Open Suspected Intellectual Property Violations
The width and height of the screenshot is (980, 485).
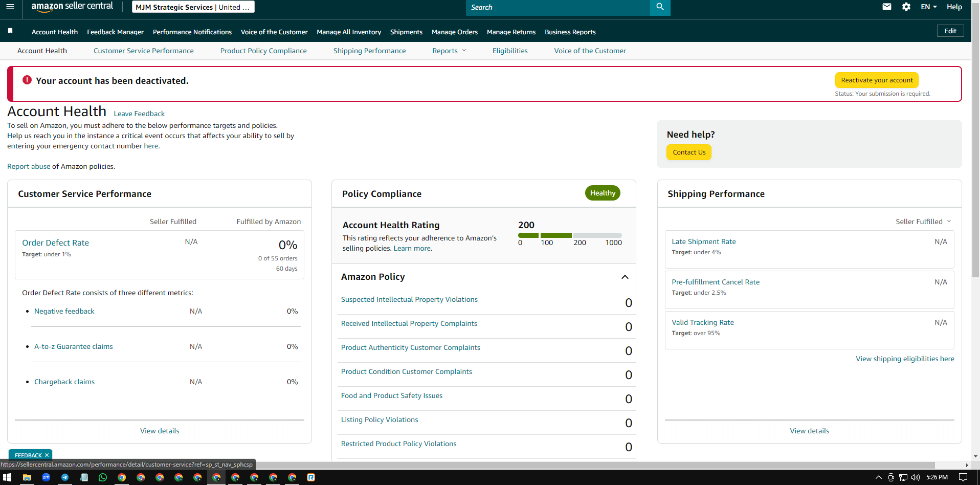409,299
